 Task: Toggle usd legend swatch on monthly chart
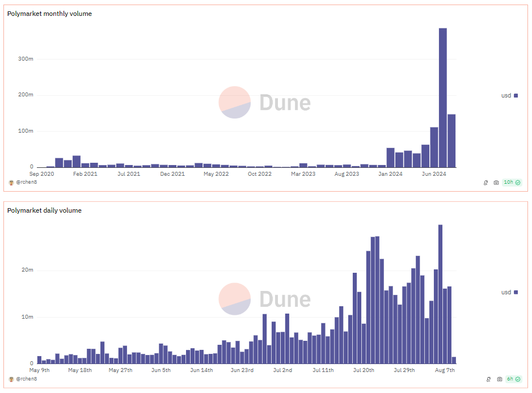pyautogui.click(x=516, y=96)
